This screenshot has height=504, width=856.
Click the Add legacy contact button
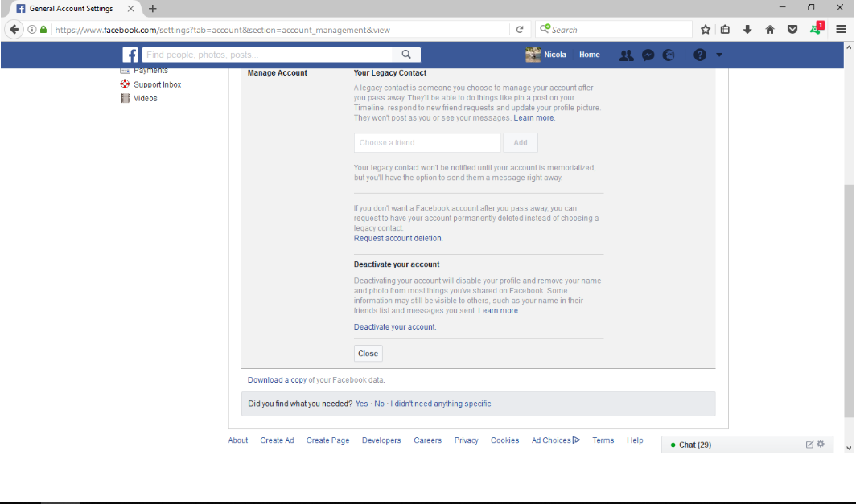pos(521,143)
